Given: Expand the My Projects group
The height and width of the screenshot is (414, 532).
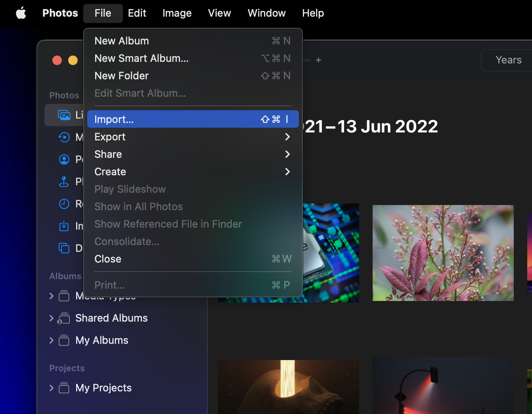Looking at the screenshot, I should pyautogui.click(x=51, y=388).
